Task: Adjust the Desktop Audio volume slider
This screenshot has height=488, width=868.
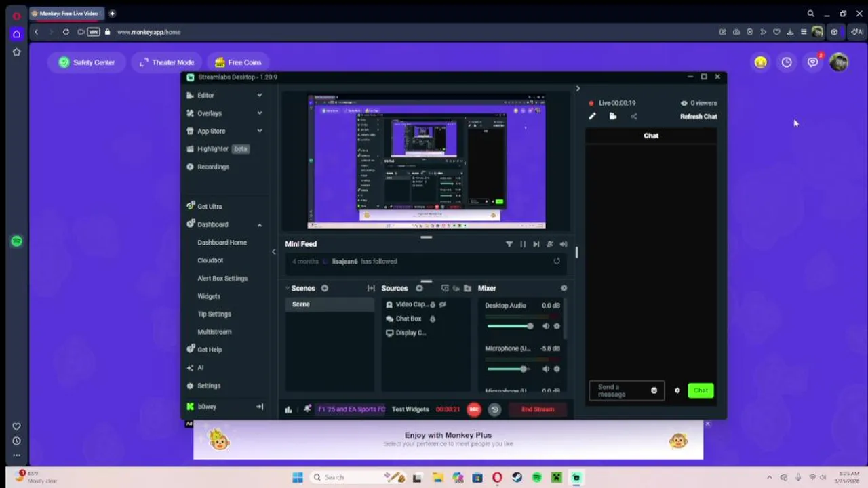Action: pyautogui.click(x=510, y=327)
